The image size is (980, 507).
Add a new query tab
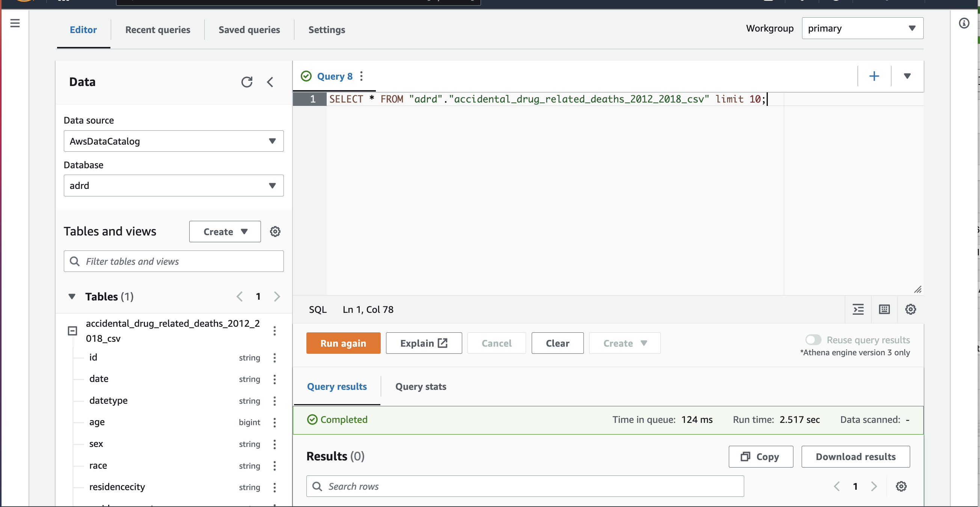coord(874,76)
